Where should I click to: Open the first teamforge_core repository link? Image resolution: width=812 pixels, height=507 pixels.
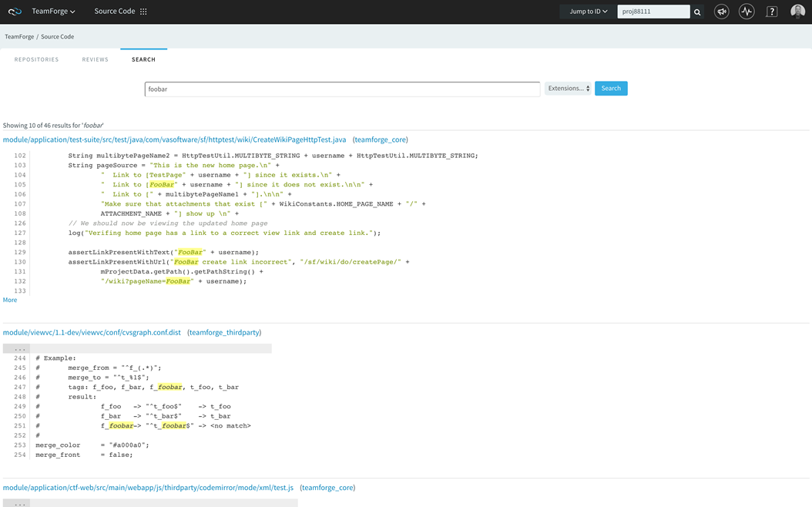[380, 139]
